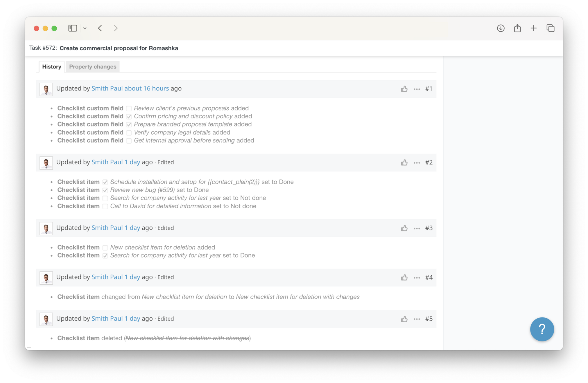Open a new tab with plus icon
588x383 pixels.
click(533, 28)
